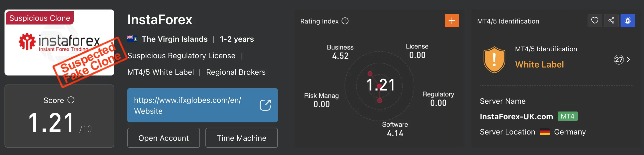Click Risk Manag 0.00 rating
Viewport: 644px width, 155px height.
click(322, 100)
